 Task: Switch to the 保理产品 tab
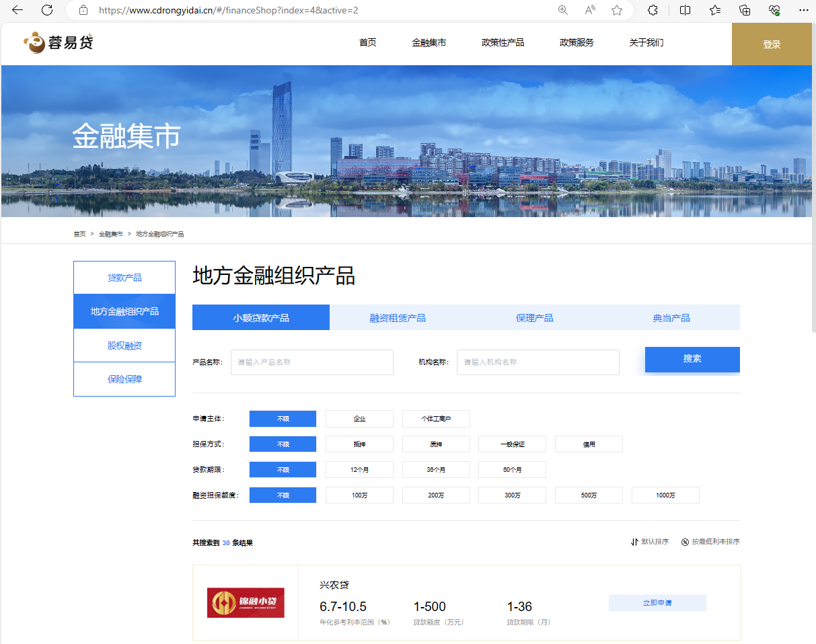click(534, 317)
